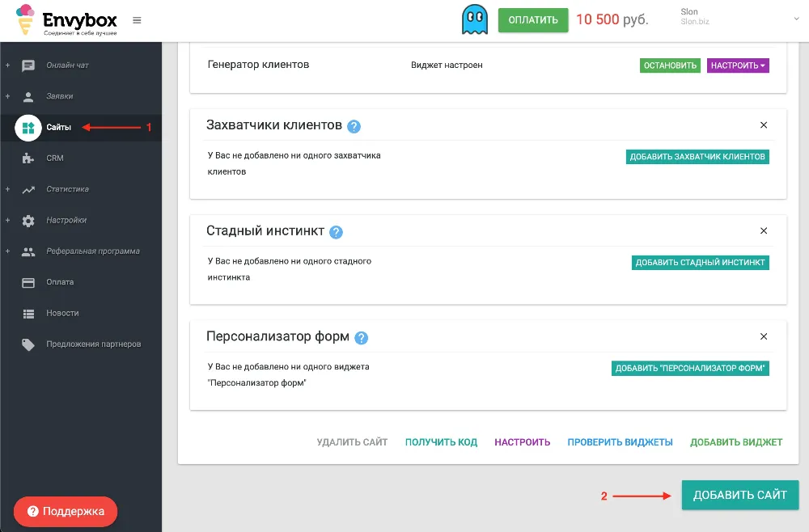This screenshot has height=532, width=809.
Task: Click ДОБАВИТЬ СТАДНЫЙ ИНСТИНКТ button
Action: tap(700, 263)
